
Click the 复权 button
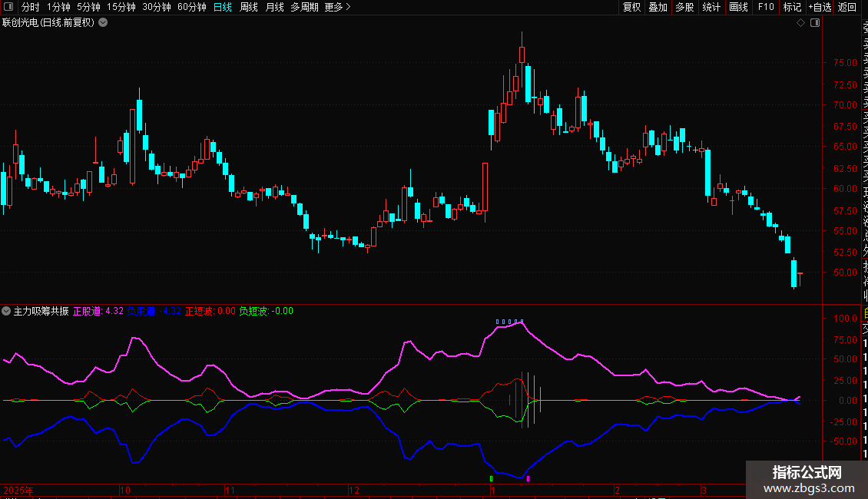(631, 7)
